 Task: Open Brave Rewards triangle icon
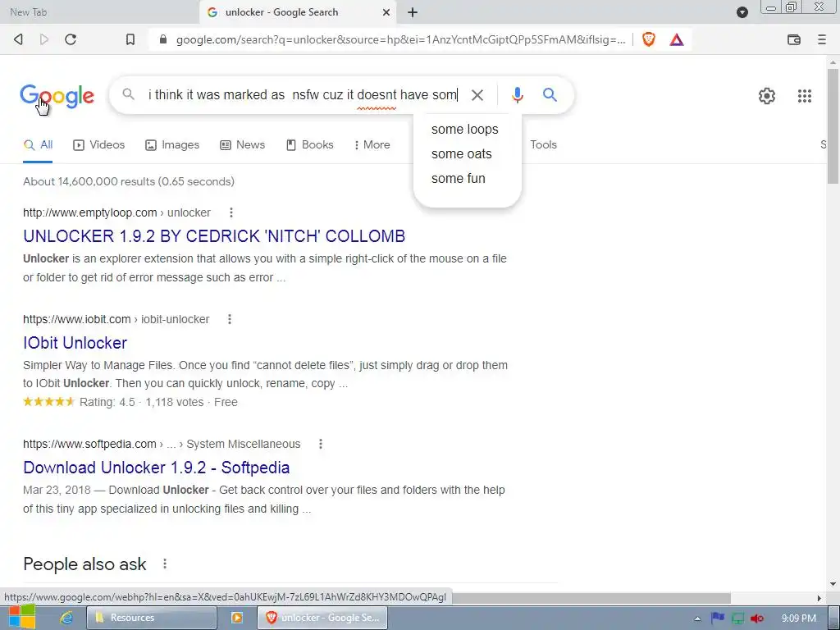pos(677,39)
